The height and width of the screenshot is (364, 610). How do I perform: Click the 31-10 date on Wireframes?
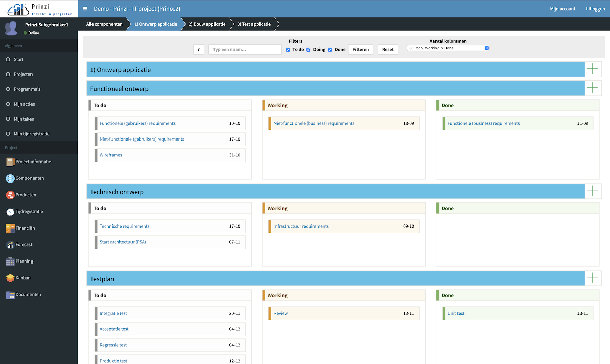[235, 155]
